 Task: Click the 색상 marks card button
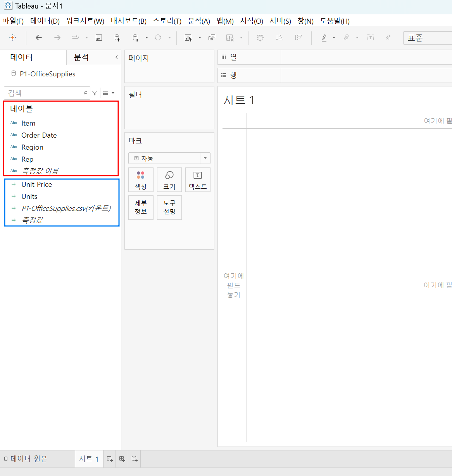[141, 180]
